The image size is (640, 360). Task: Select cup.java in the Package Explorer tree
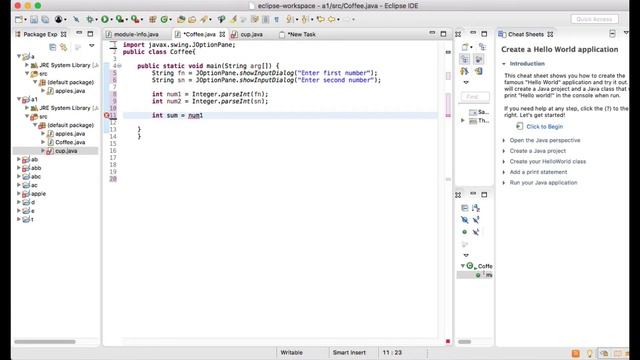66,151
